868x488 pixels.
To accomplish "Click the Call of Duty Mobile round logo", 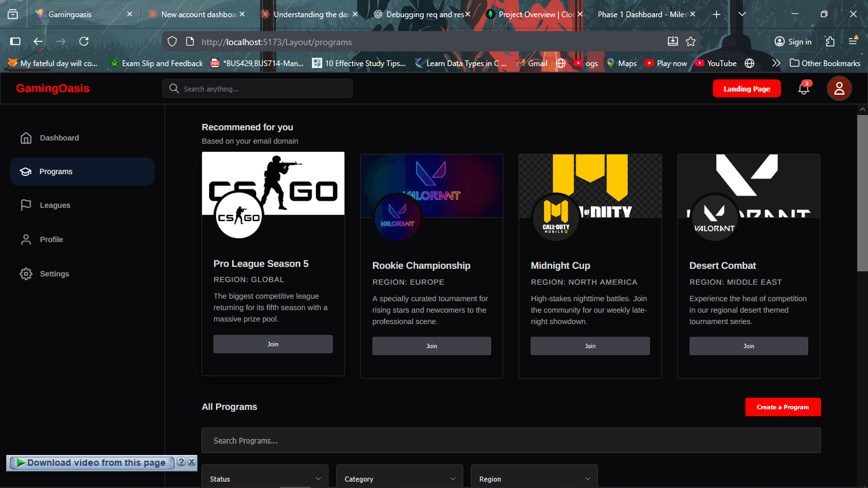I will (x=555, y=218).
